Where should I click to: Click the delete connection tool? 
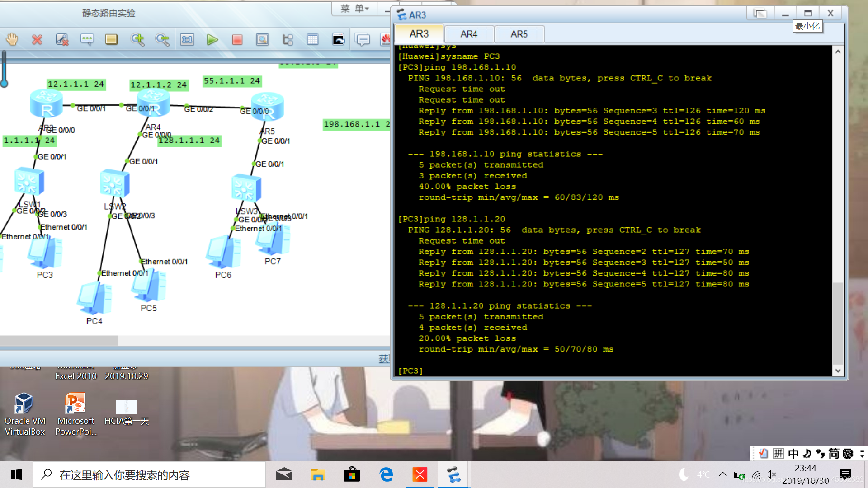[62, 40]
